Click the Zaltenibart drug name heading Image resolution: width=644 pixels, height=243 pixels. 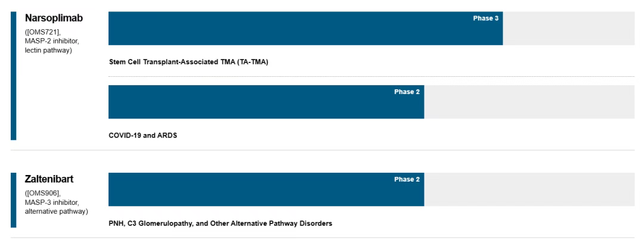(x=51, y=179)
